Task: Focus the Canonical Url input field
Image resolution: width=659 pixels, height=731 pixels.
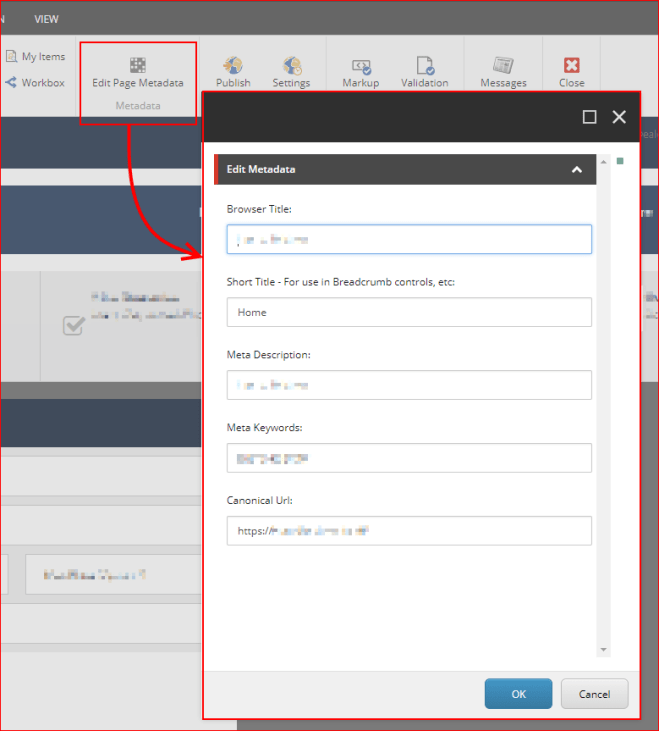Action: pyautogui.click(x=409, y=530)
